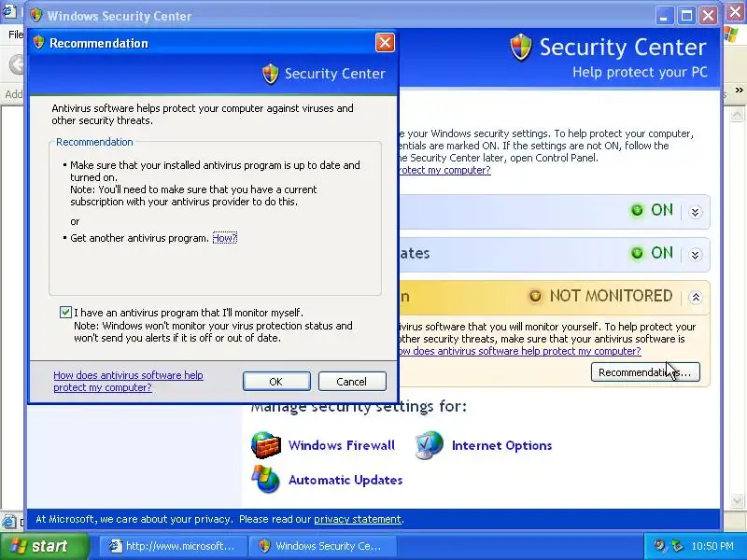This screenshot has width=747, height=560.
Task: Click the browser Back button
Action: [17, 64]
